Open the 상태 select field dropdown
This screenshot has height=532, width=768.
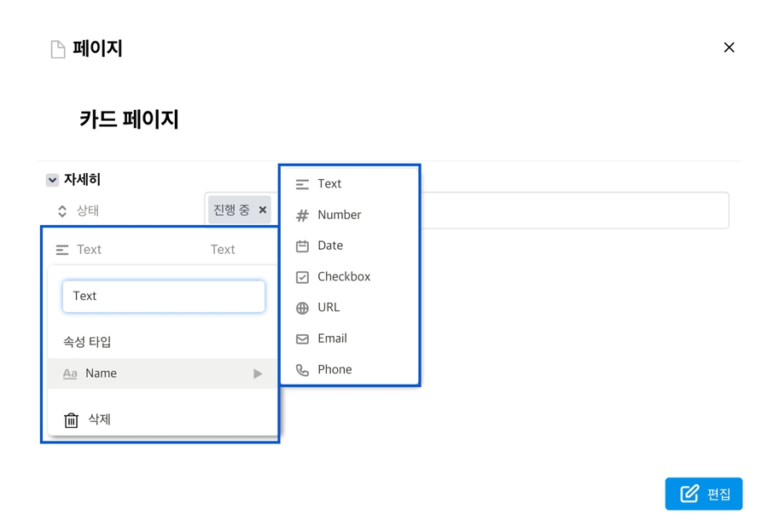572,211
